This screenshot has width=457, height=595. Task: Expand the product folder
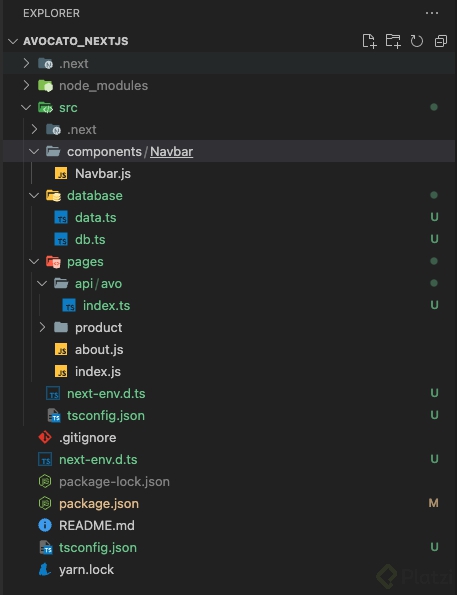tap(42, 327)
